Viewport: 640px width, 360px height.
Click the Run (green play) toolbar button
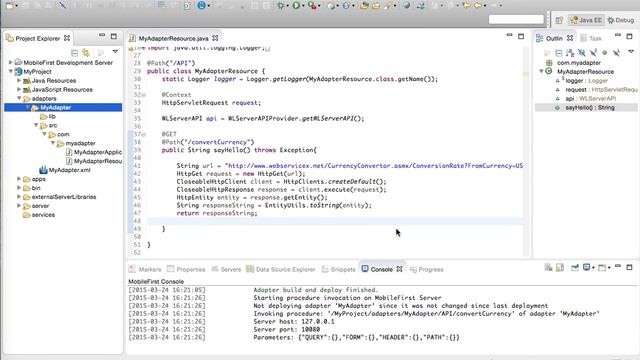296,5
